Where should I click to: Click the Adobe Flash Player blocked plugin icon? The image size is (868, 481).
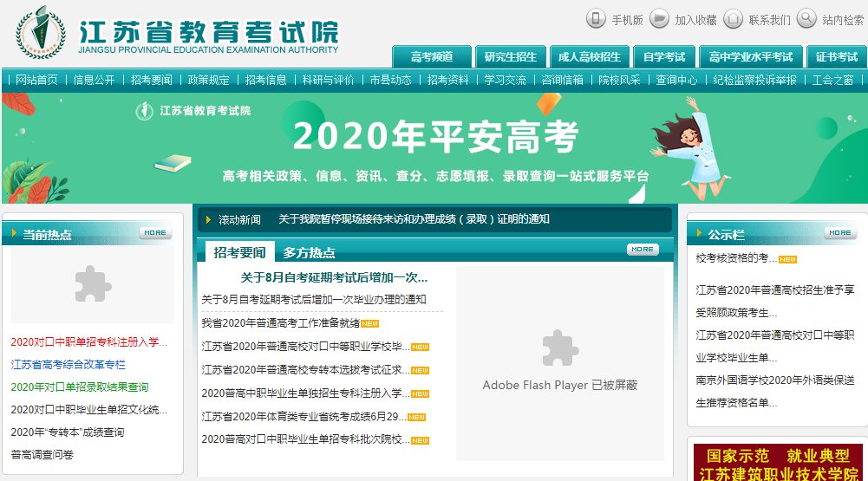click(560, 348)
